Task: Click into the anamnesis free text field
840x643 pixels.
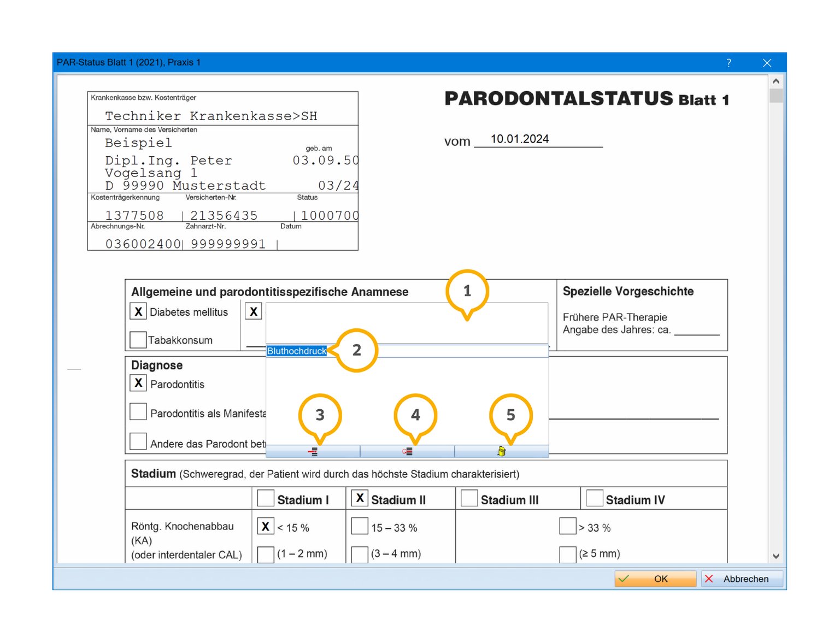Action: (407, 323)
